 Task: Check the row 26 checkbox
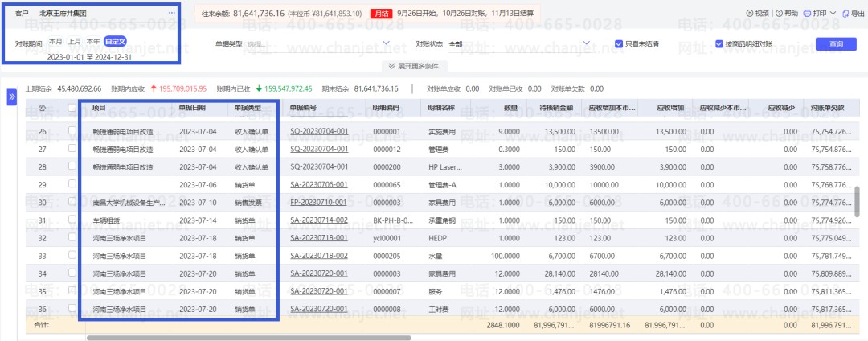[x=72, y=131]
